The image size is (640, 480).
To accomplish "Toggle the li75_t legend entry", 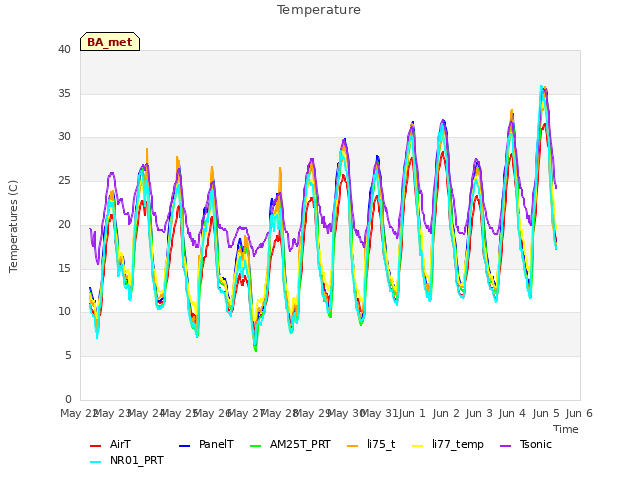I will [371, 444].
